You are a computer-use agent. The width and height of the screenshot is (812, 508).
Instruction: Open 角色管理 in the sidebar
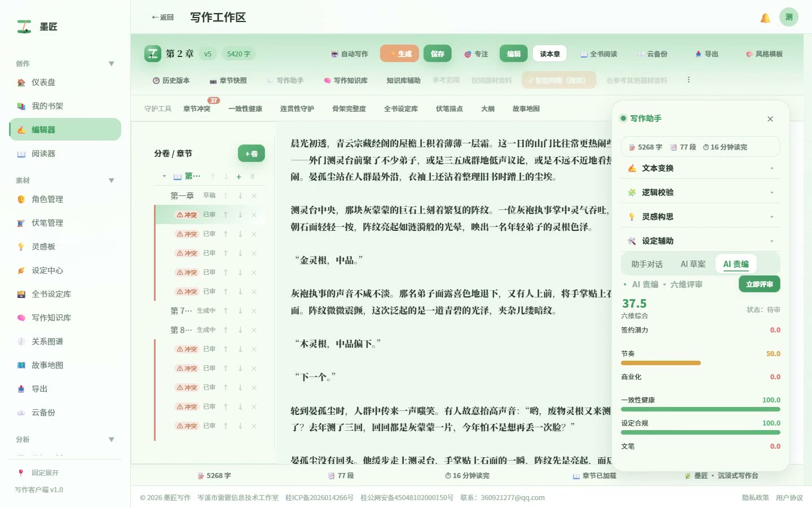65,199
